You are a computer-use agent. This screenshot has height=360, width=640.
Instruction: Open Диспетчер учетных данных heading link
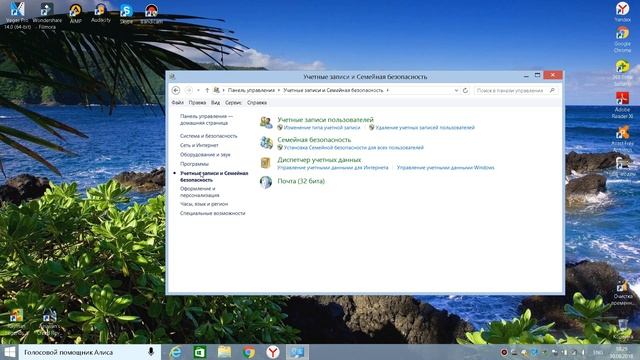pos(319,160)
